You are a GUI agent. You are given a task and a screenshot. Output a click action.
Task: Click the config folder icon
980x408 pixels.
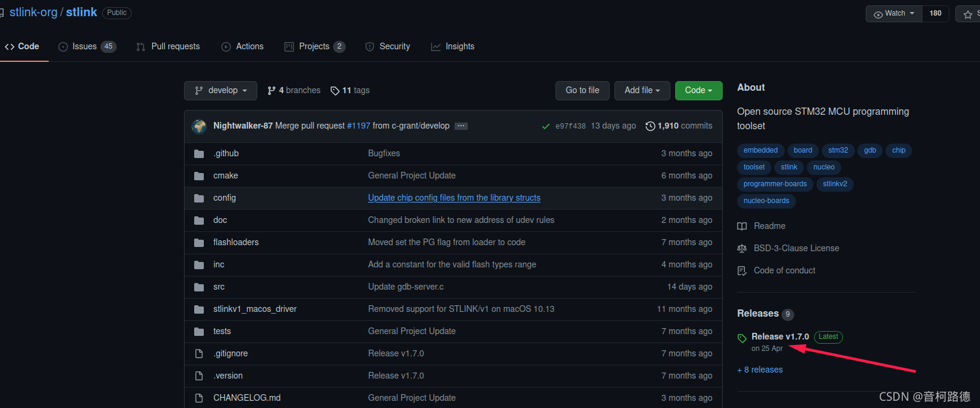point(199,198)
